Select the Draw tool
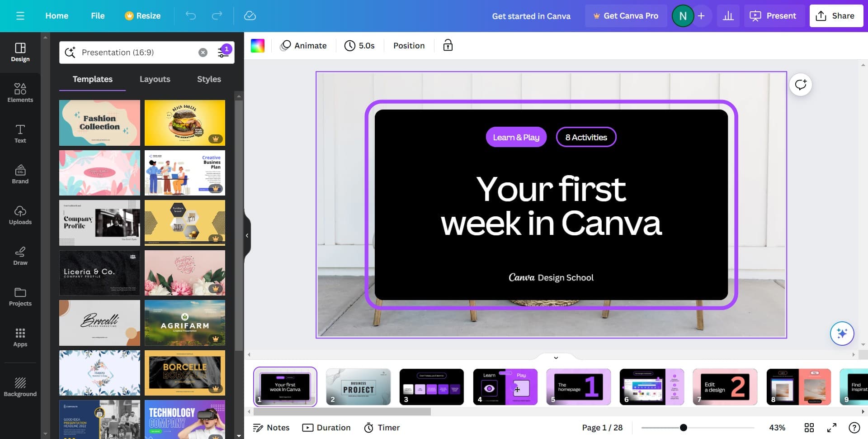868x439 pixels. click(20, 256)
